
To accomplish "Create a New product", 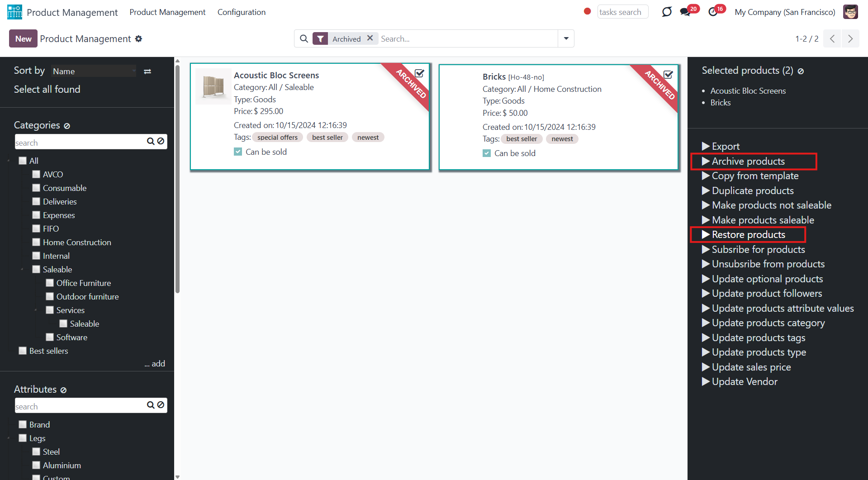I will pyautogui.click(x=23, y=39).
